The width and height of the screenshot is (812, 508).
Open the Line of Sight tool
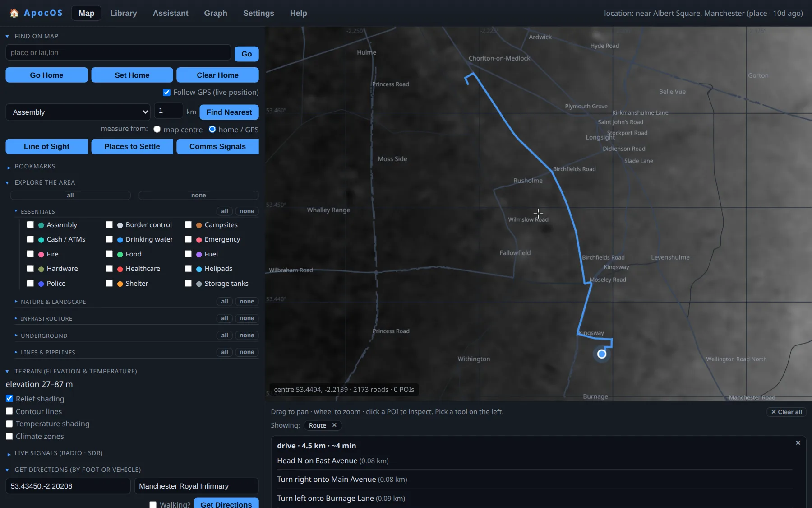[x=46, y=146]
